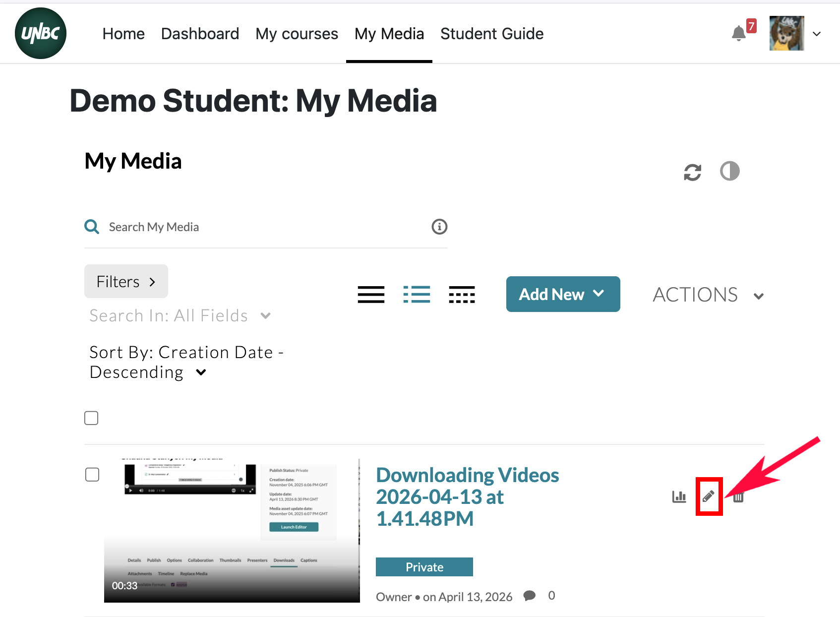Screen dimensions: 840x617
Task: Delete the Downloading Videos entry
Action: (x=738, y=497)
